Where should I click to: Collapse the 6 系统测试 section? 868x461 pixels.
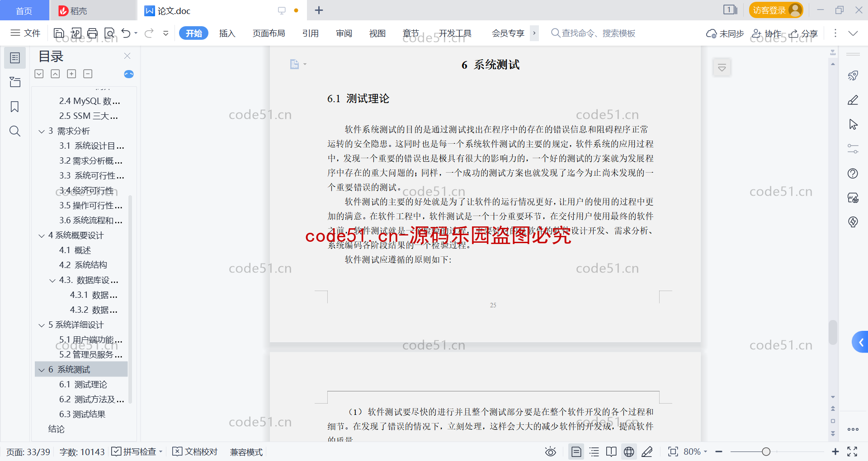pyautogui.click(x=42, y=370)
